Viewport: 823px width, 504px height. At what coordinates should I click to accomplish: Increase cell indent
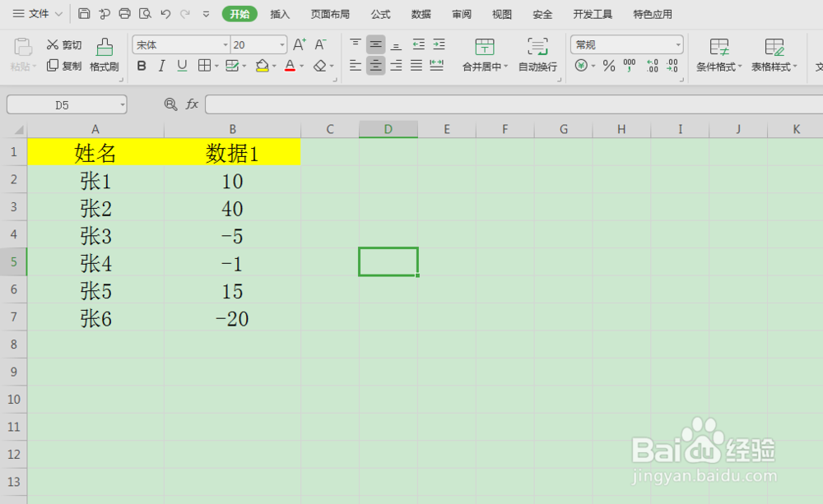pyautogui.click(x=439, y=44)
